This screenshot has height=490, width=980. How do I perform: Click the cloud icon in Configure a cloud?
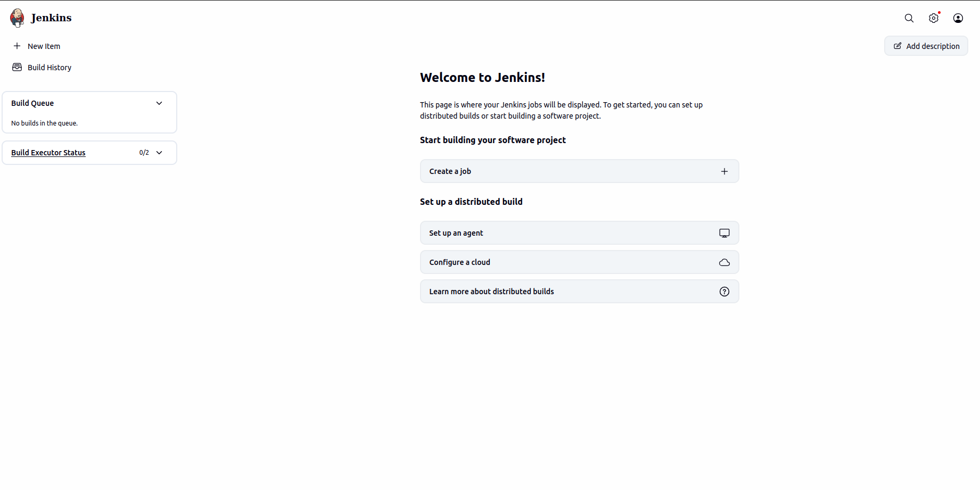[724, 262]
